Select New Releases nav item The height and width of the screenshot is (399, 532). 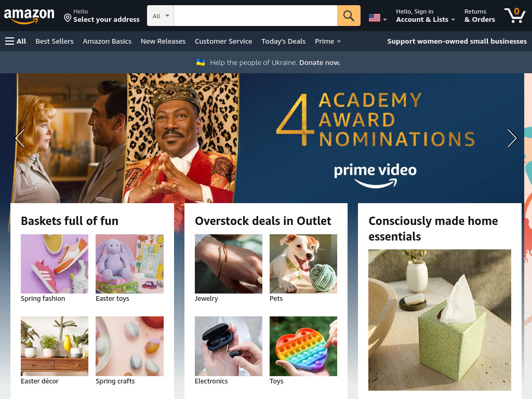click(163, 42)
